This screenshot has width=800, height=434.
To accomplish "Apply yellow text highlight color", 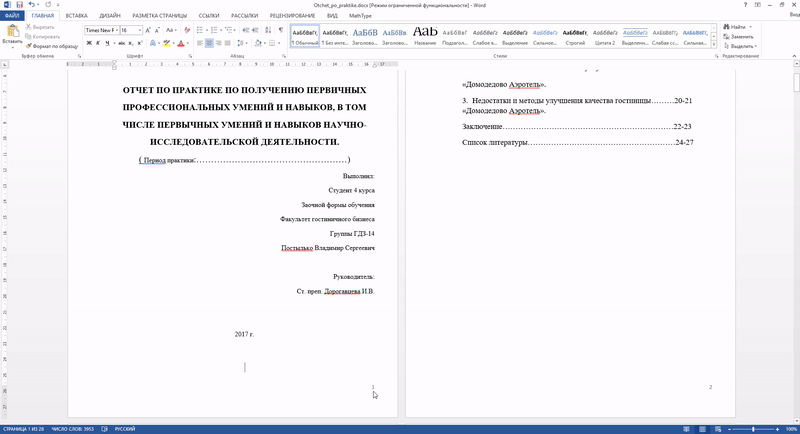I will tap(166, 43).
